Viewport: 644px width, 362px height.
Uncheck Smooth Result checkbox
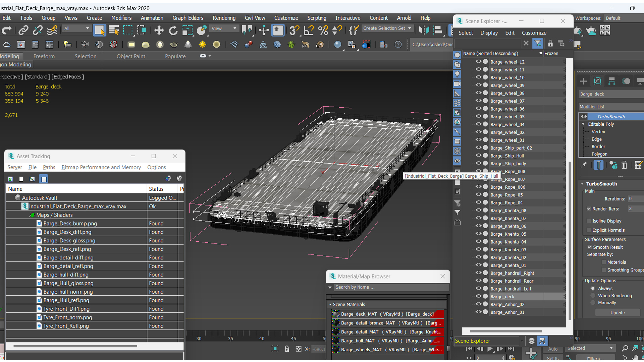point(590,247)
